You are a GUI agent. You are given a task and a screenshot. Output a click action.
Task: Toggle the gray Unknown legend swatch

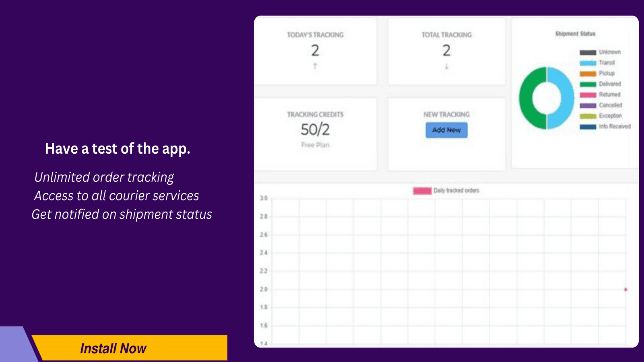pos(588,52)
